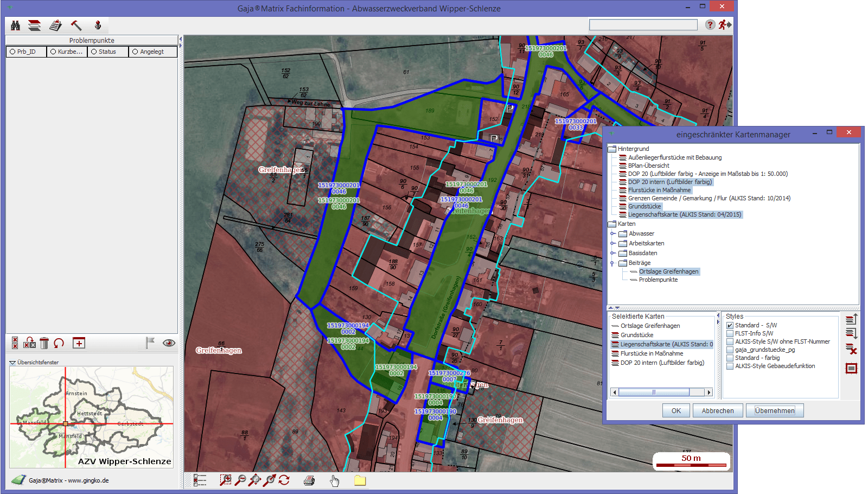This screenshot has height=494, width=868.
Task: Check the Standard - farbig style
Action: click(x=730, y=358)
